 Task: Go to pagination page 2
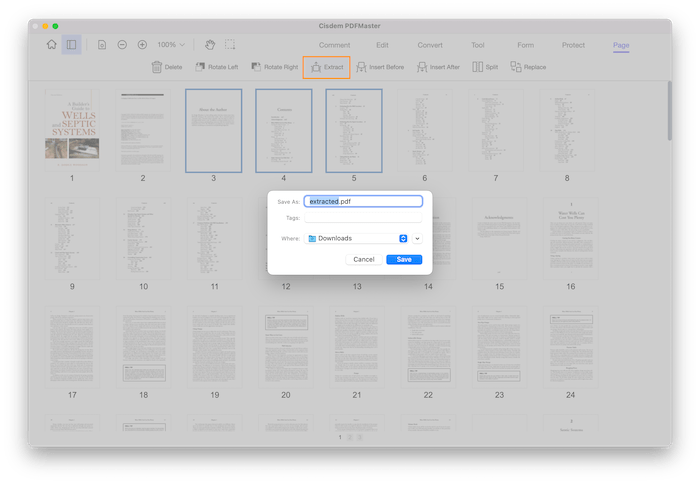(350, 437)
